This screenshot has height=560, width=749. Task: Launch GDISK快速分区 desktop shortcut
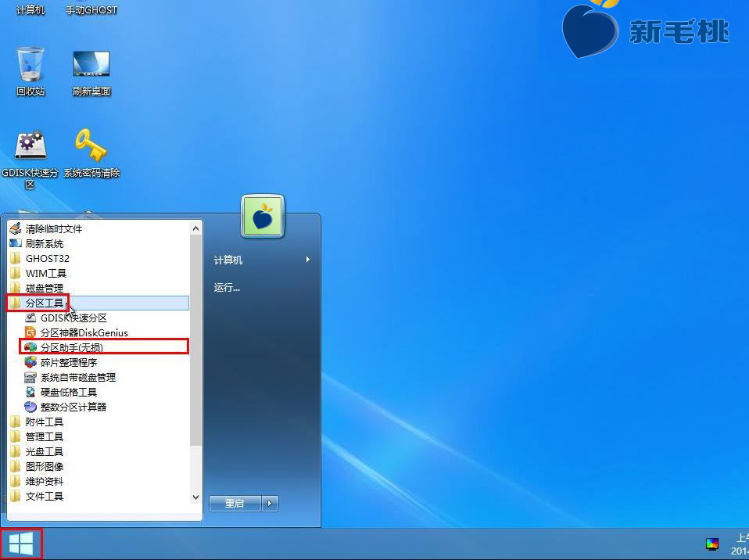pos(30,159)
